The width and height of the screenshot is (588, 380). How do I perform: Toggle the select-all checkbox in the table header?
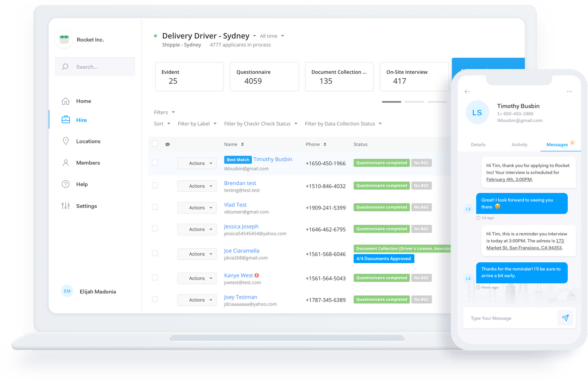point(155,144)
